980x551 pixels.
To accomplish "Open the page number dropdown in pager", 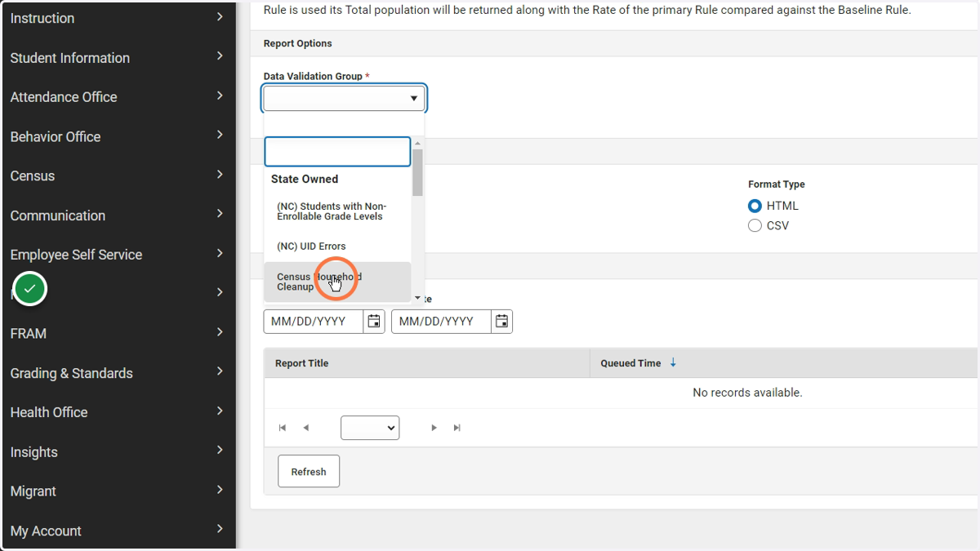I will 370,428.
